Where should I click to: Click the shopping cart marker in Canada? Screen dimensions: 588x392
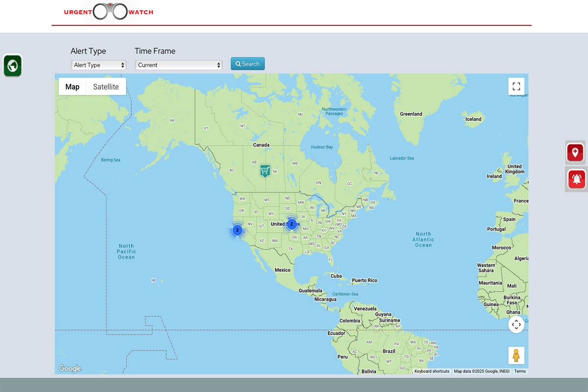click(265, 170)
